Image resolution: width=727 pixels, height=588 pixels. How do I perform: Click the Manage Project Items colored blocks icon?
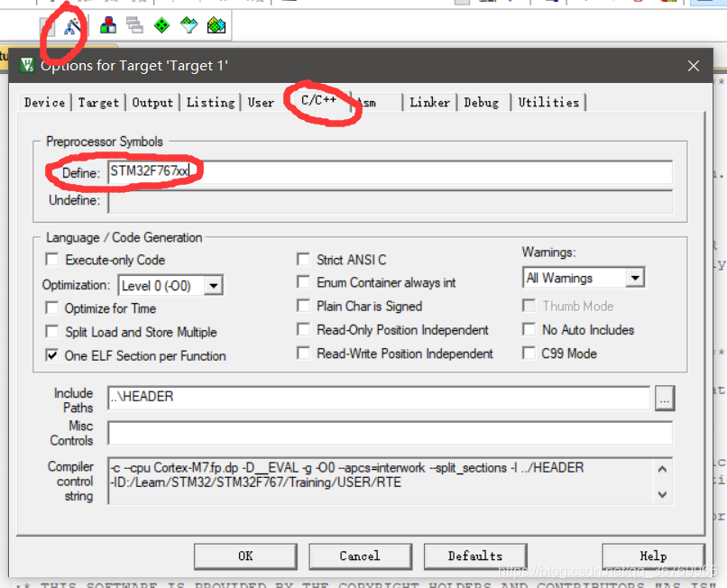tap(108, 25)
